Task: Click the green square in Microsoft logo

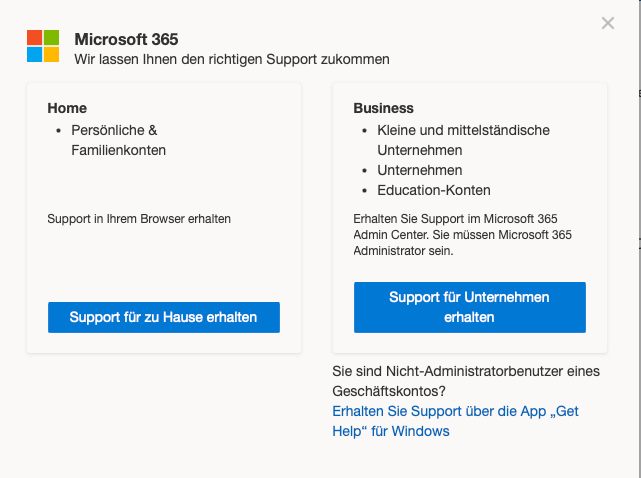Action: 52,38
